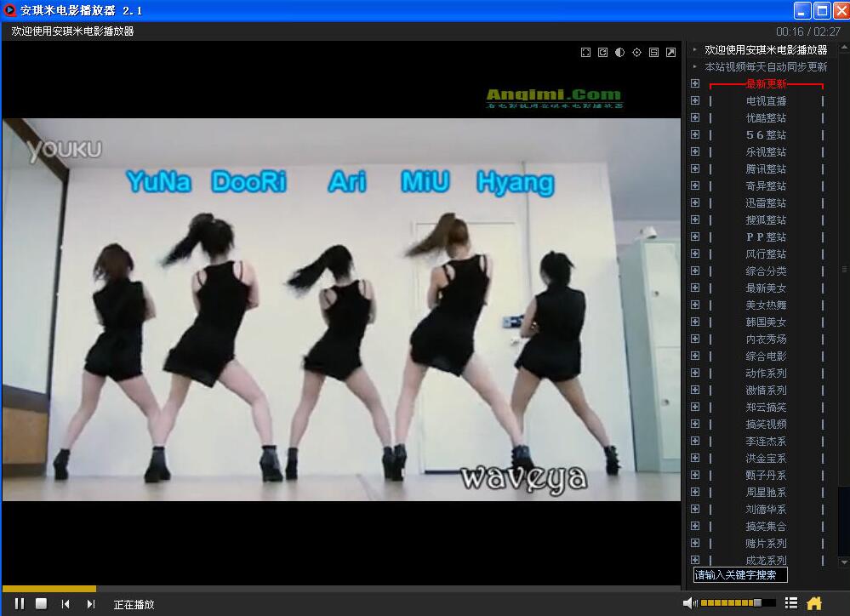Expand the 综合电影 node
The image size is (850, 616).
(695, 356)
